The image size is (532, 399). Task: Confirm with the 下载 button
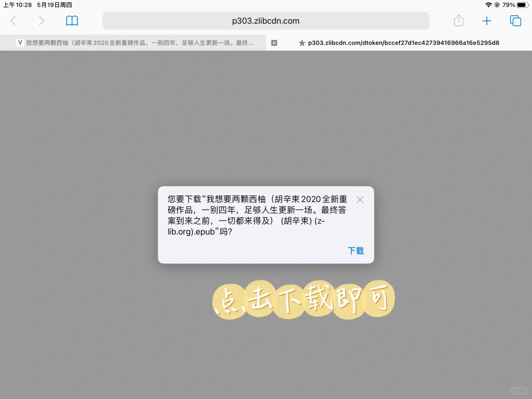pyautogui.click(x=356, y=251)
